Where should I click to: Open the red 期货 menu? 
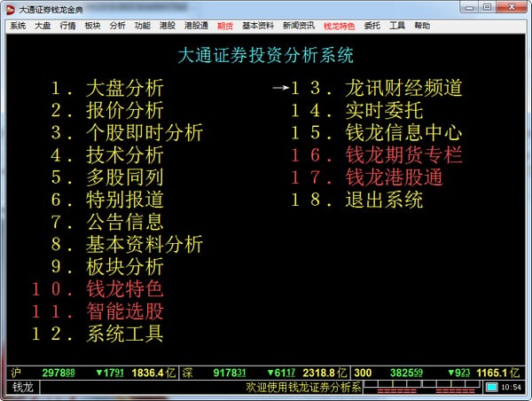[x=225, y=26]
